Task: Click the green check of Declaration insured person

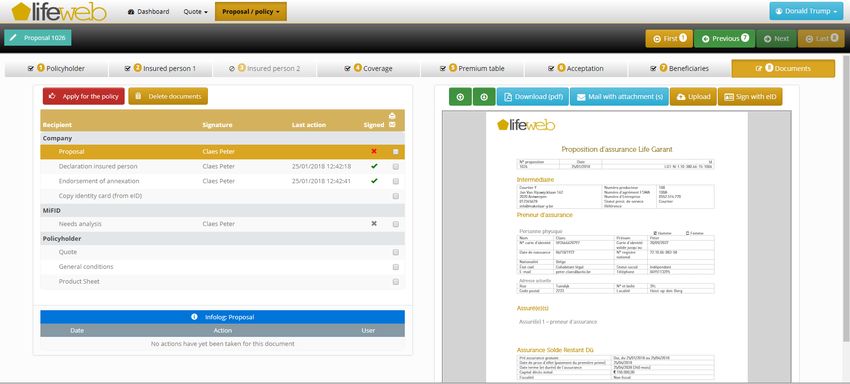Action: (374, 166)
